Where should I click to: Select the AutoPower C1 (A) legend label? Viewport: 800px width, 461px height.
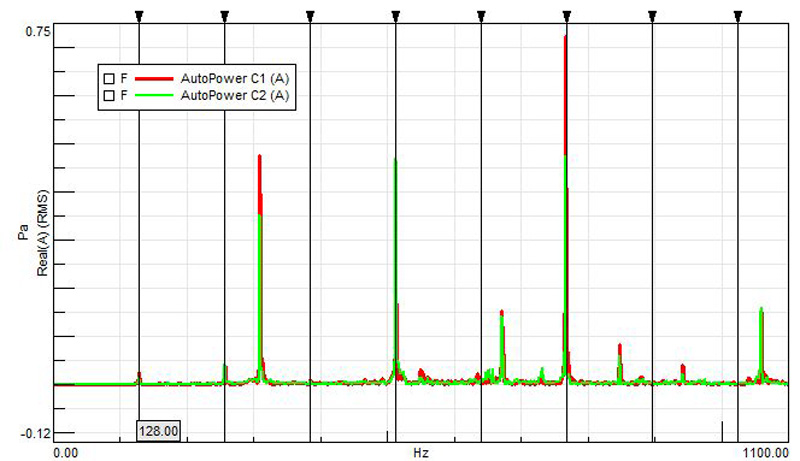pos(235,79)
